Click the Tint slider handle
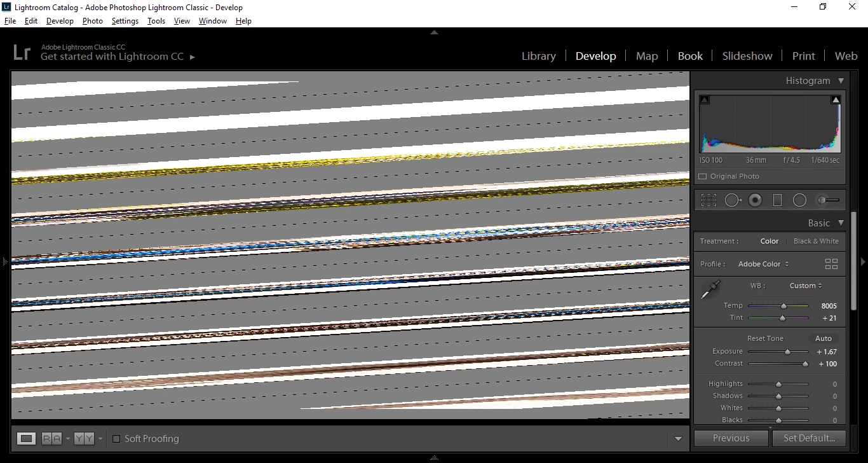 [x=782, y=318]
